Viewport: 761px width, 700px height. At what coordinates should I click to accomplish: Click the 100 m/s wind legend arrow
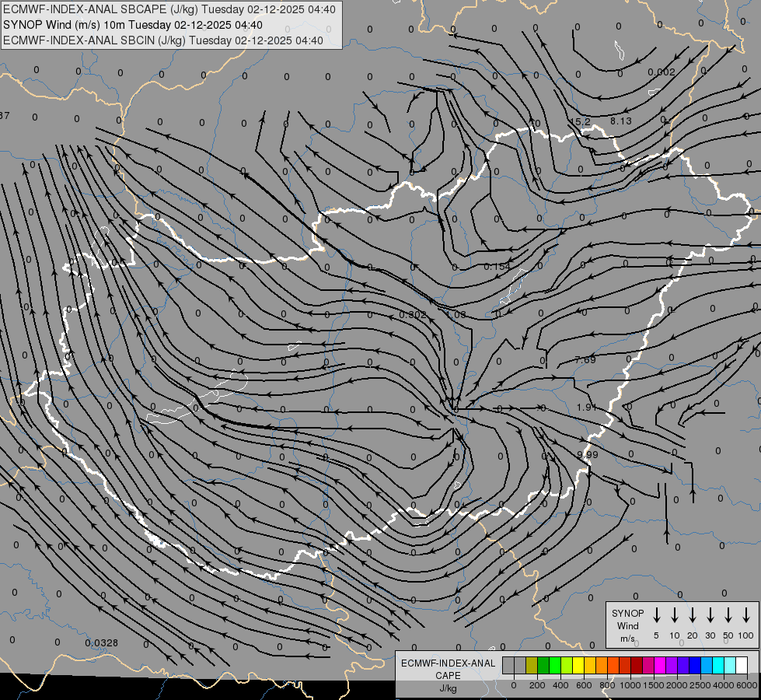click(746, 615)
